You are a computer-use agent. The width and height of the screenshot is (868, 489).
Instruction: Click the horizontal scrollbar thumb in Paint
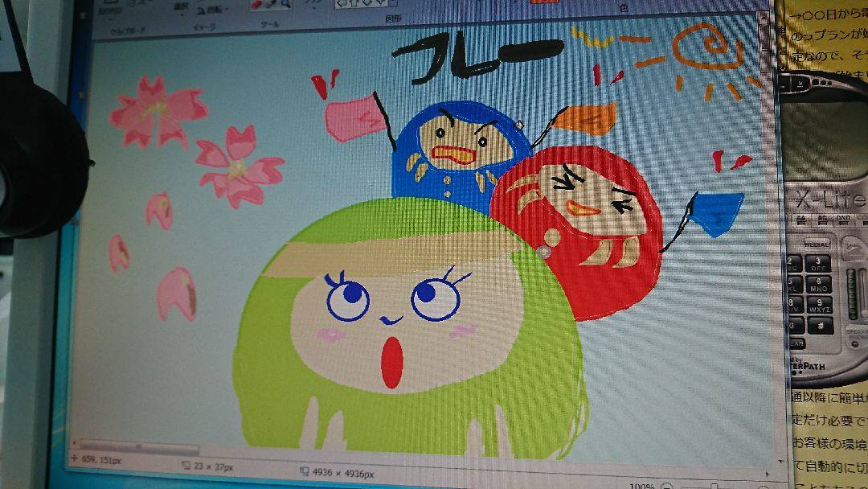point(139,447)
